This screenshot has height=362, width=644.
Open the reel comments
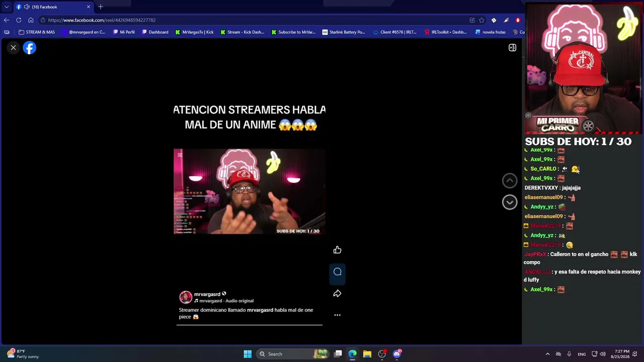point(337,272)
